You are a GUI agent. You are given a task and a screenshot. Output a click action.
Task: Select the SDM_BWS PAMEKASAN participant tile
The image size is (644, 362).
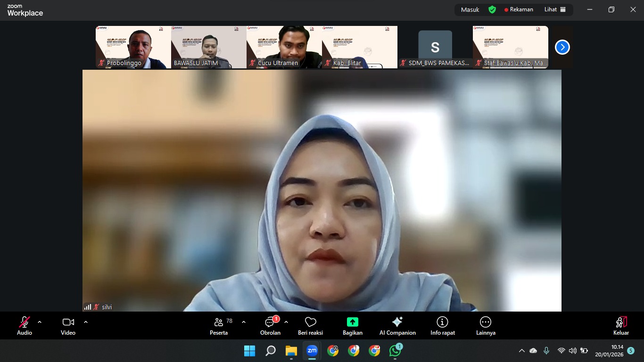[435, 47]
